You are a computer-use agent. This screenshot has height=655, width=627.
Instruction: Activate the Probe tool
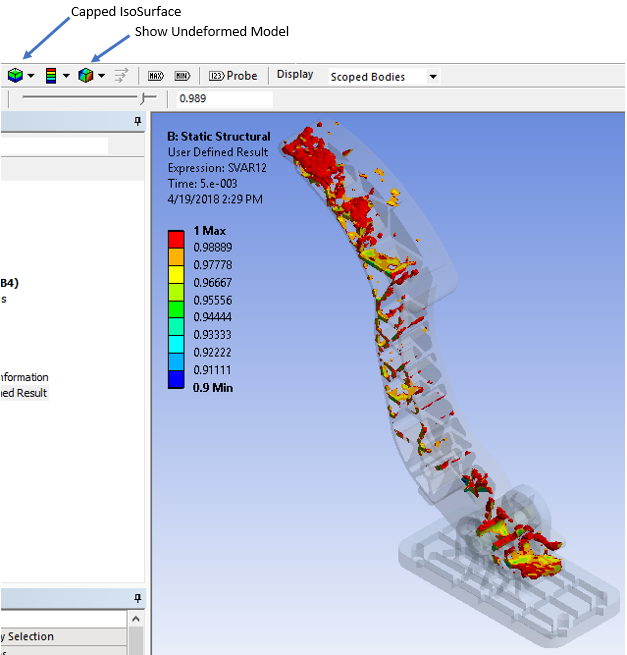click(x=233, y=76)
